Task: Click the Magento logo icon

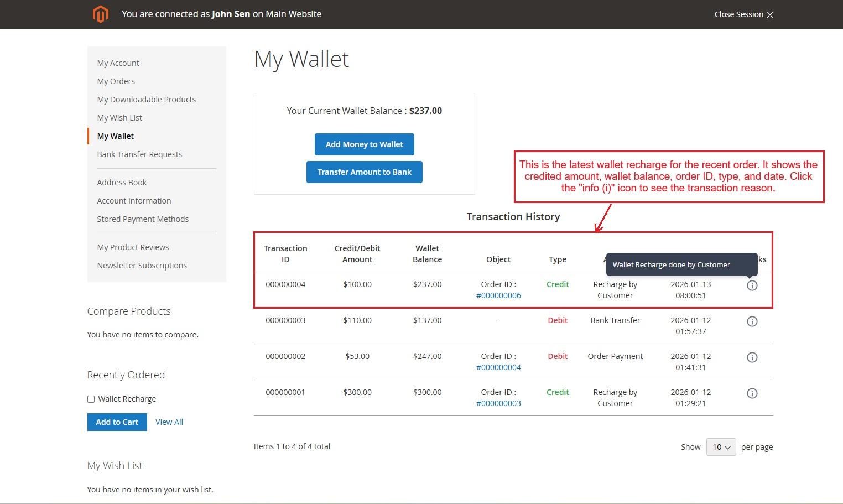Action: [x=100, y=14]
